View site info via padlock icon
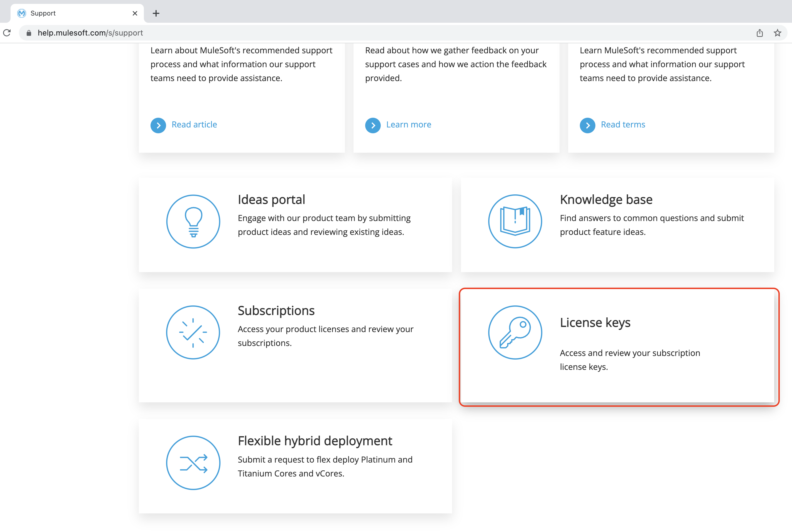The image size is (792, 532). 29,33
